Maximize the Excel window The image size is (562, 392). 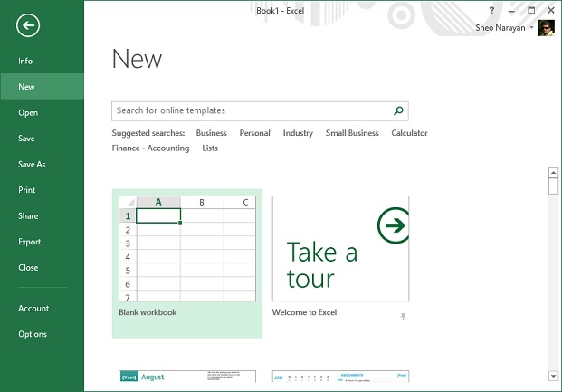coord(531,10)
